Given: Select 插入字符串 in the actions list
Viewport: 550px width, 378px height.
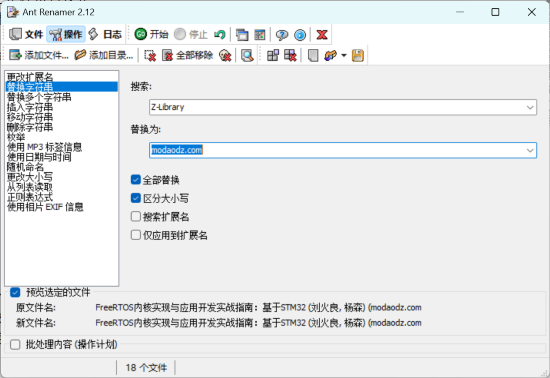Looking at the screenshot, I should (61, 107).
